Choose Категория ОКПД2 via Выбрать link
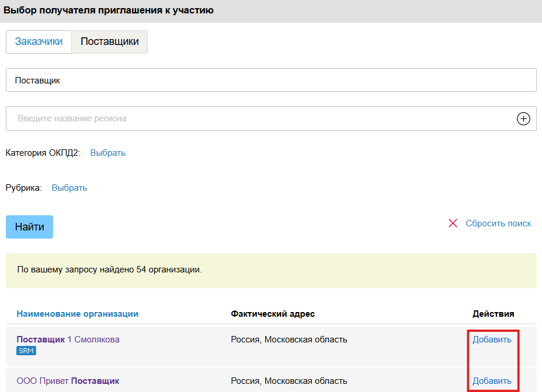The height and width of the screenshot is (392, 542). point(107,153)
